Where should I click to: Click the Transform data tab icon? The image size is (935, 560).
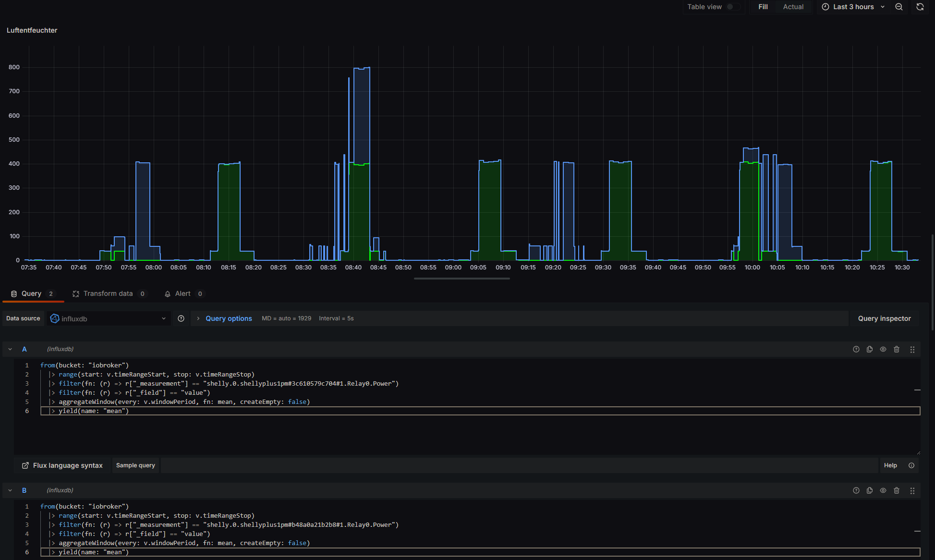pyautogui.click(x=75, y=294)
